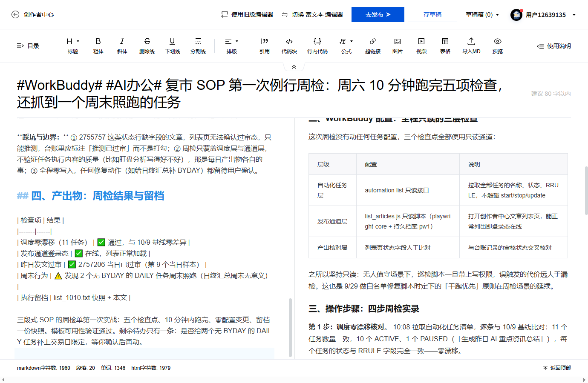Apply 下划线 underline formatting
Viewport: 588px width, 383px height.
point(173,46)
